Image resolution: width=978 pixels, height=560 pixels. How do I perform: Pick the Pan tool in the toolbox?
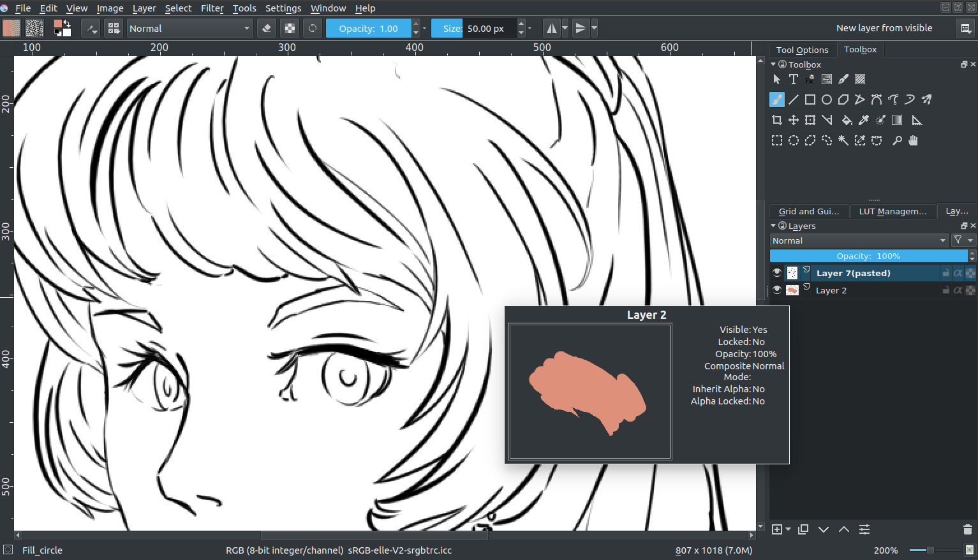coord(914,140)
